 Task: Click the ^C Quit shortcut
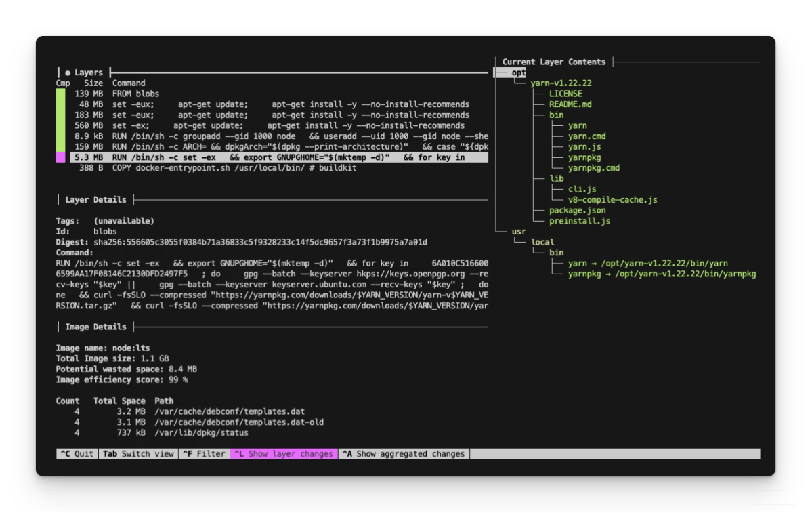[x=77, y=454]
